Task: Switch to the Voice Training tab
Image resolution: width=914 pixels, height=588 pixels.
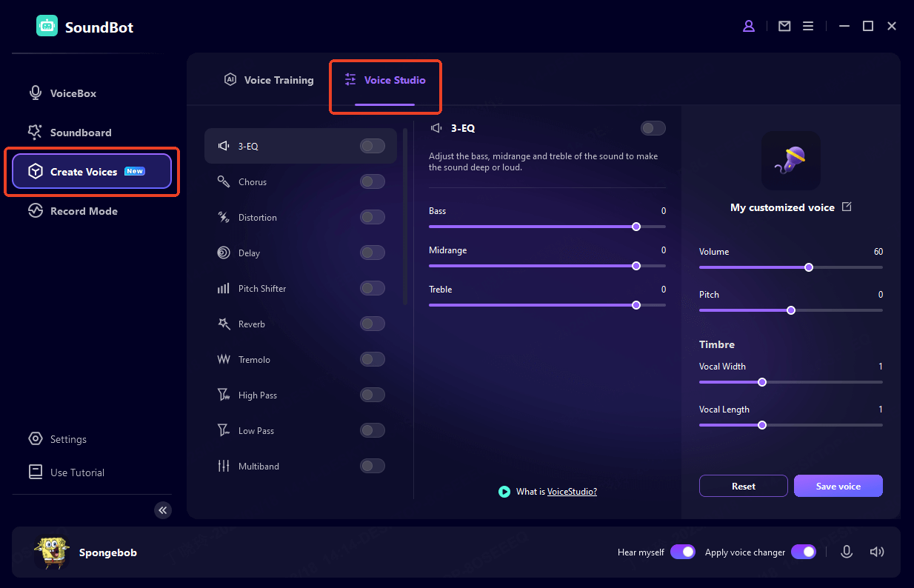Action: click(x=269, y=80)
